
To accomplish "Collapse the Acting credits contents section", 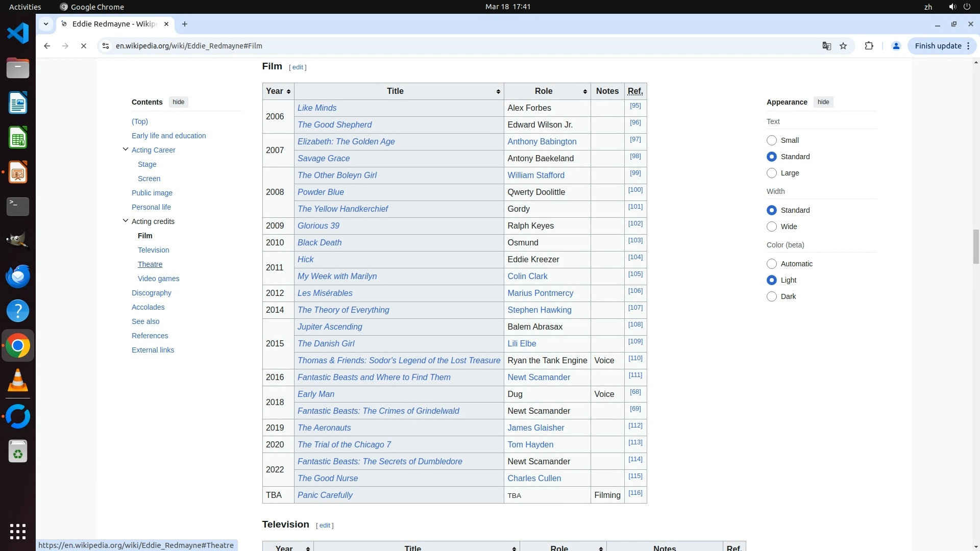I will 126,221.
